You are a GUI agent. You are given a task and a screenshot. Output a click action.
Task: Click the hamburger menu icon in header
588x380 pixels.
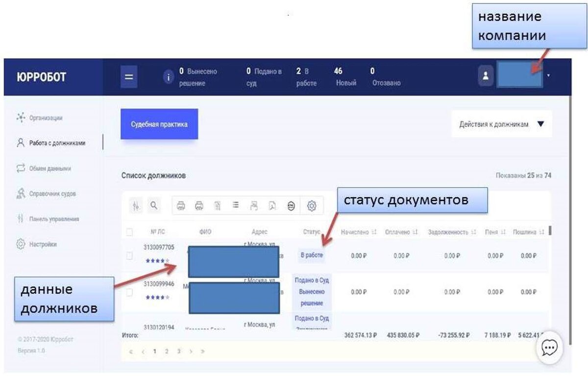point(129,76)
